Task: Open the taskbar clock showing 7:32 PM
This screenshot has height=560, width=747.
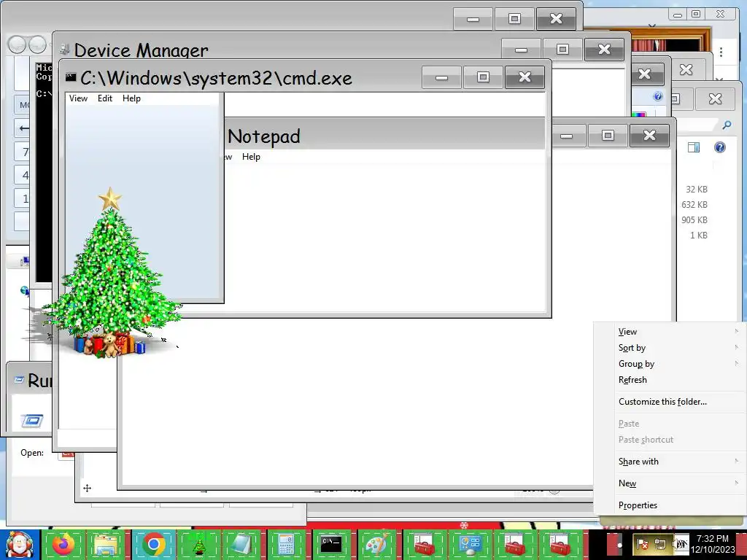Action: (713, 544)
